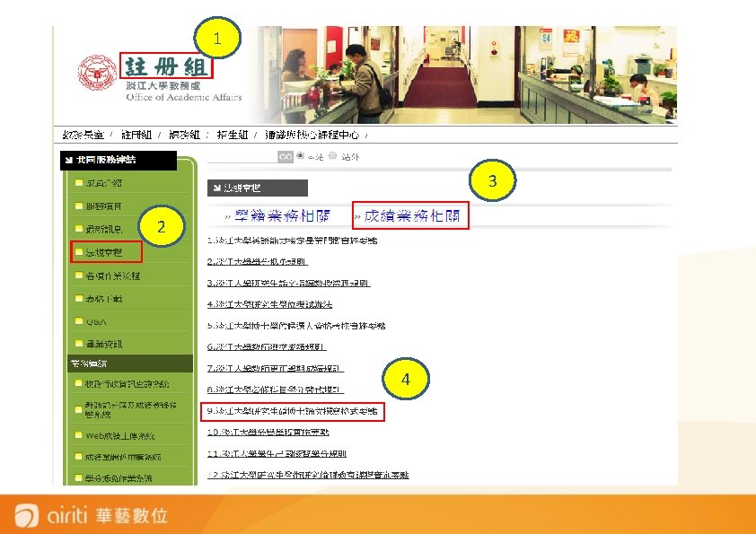Click the GO search button
Screen dimensions: 756x534
click(286, 157)
